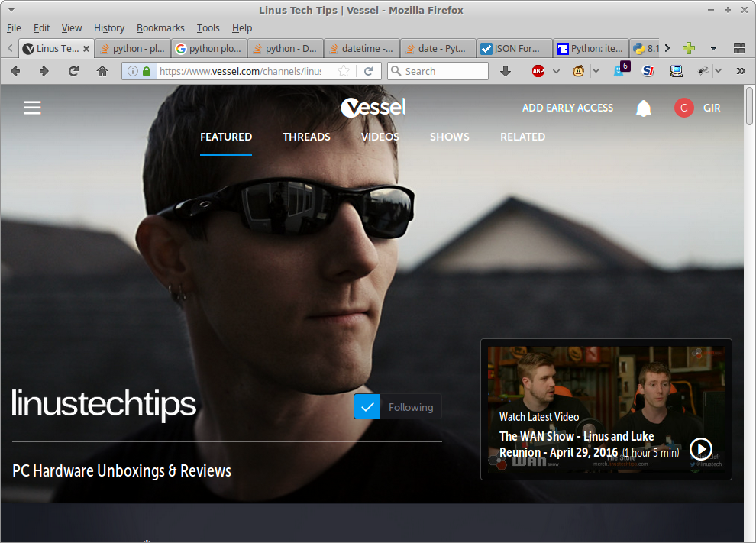
Task: Open the list all tabs dropdown
Action: pos(713,48)
